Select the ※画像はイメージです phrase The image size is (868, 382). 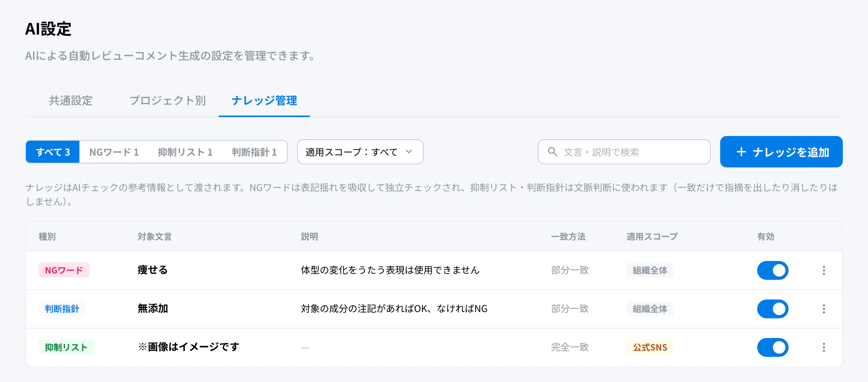click(188, 347)
